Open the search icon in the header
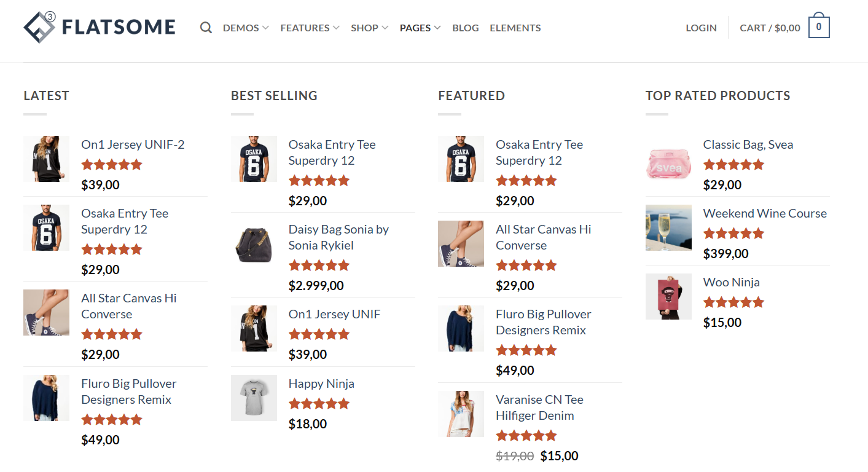Viewport: 868px width, 472px height. [x=206, y=28]
